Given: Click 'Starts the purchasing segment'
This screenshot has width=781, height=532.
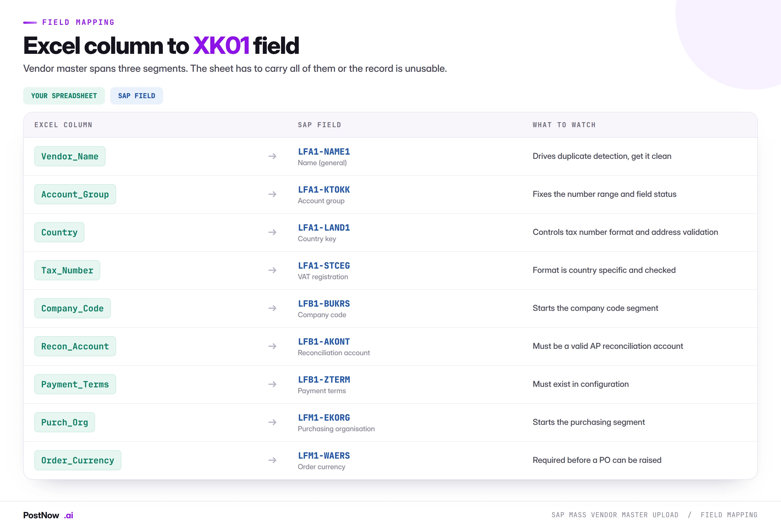Looking at the screenshot, I should click(589, 422).
